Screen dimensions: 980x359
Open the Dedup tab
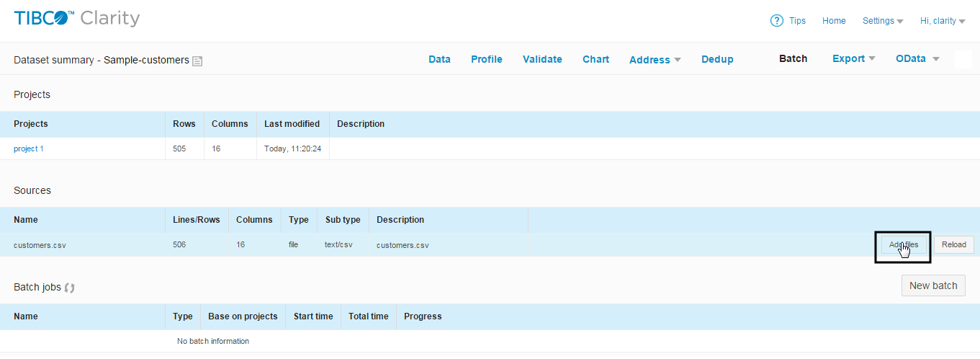(x=717, y=59)
